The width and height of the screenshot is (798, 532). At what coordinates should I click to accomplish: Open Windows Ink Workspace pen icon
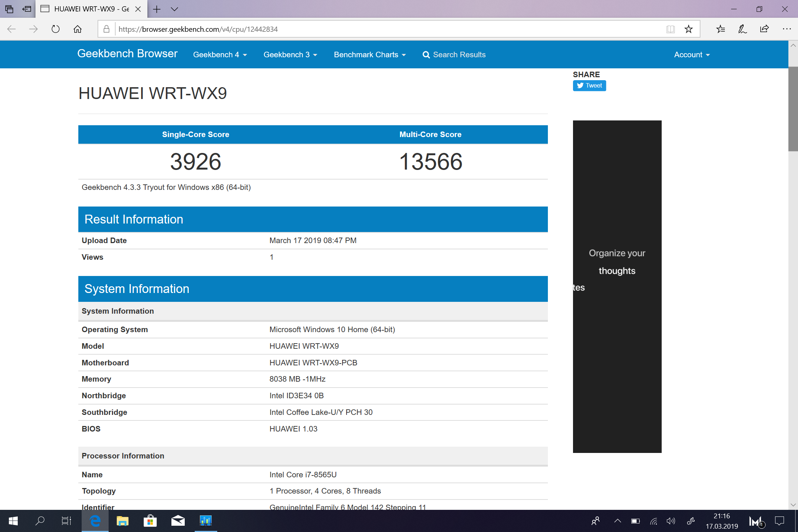coord(690,521)
